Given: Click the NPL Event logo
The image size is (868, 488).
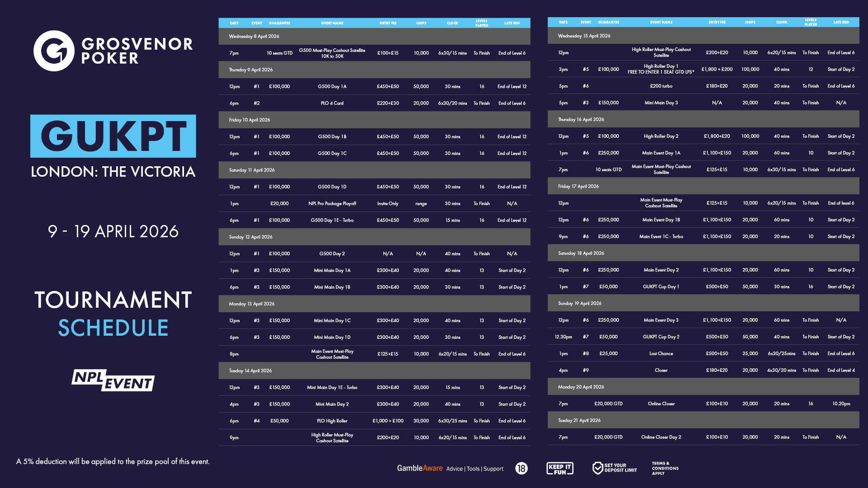Looking at the screenshot, I should coord(113,380).
